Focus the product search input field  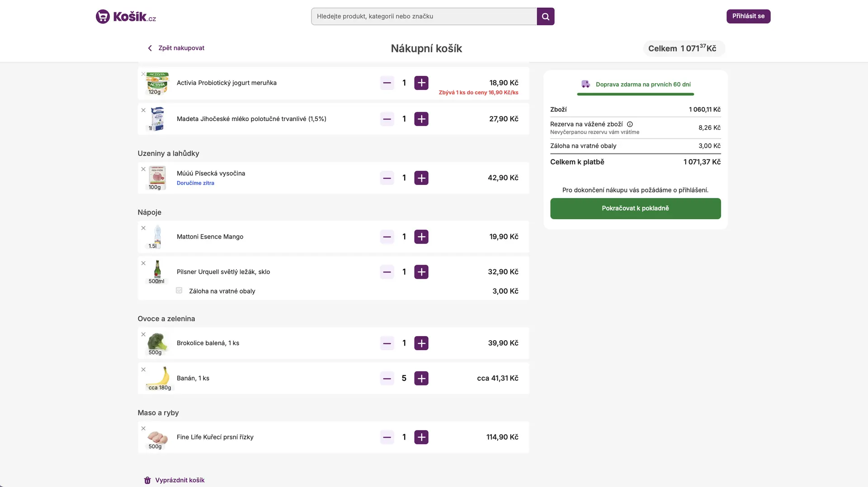(424, 16)
